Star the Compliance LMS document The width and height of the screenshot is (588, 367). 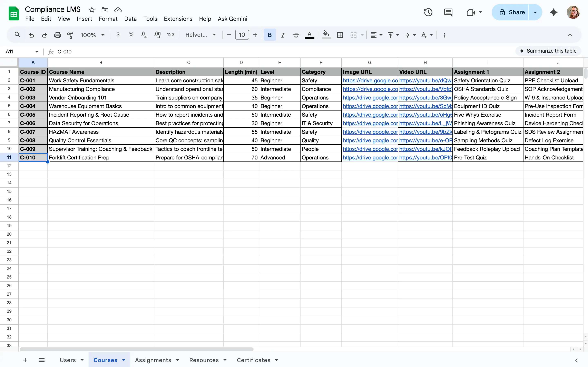92,10
